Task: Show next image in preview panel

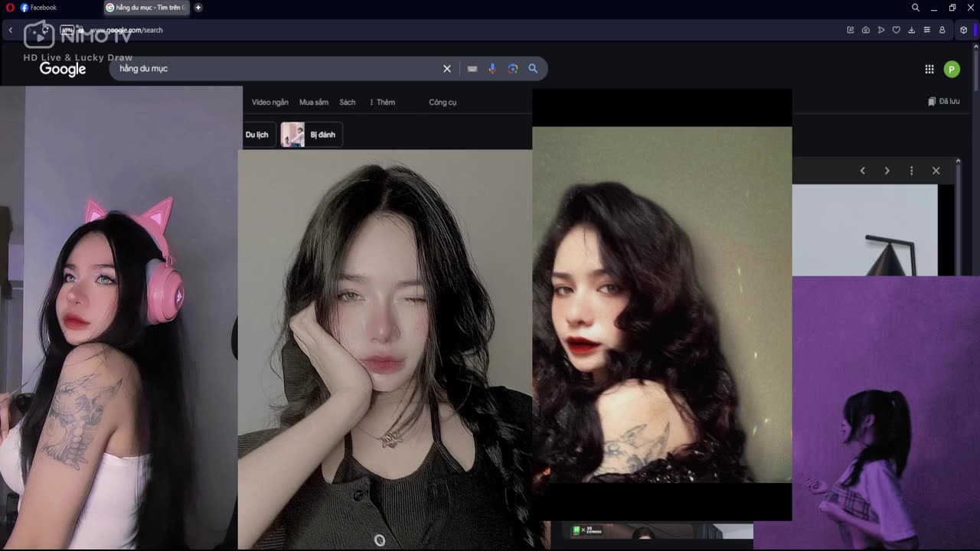Action: [x=887, y=171]
